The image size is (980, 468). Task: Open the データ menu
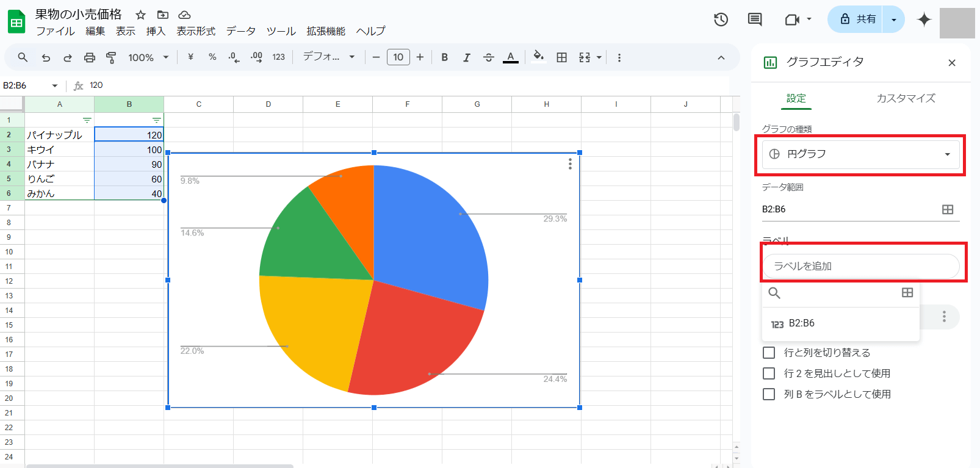point(241,31)
